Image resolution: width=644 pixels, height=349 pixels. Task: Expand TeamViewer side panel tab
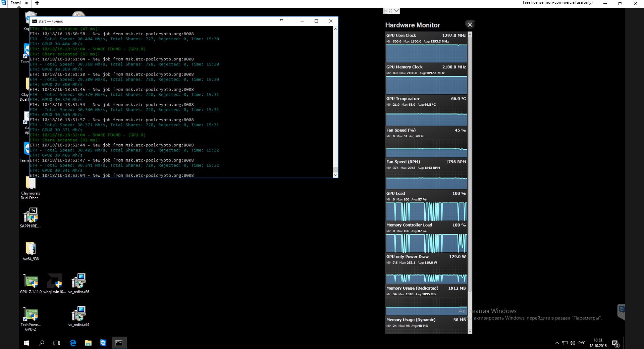point(622,312)
